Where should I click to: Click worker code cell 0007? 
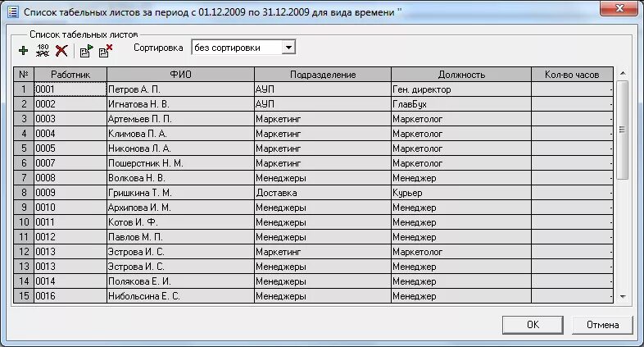[x=70, y=163]
